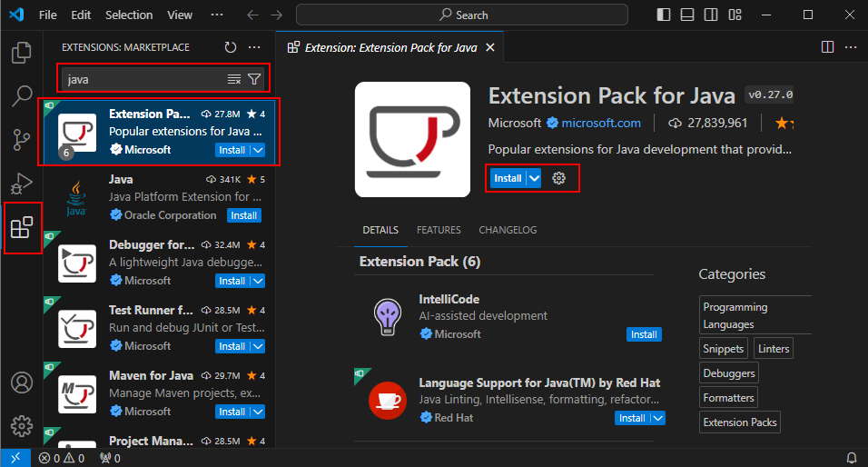The width and height of the screenshot is (868, 467).
Task: Clear extensions search results icon
Action: click(234, 79)
